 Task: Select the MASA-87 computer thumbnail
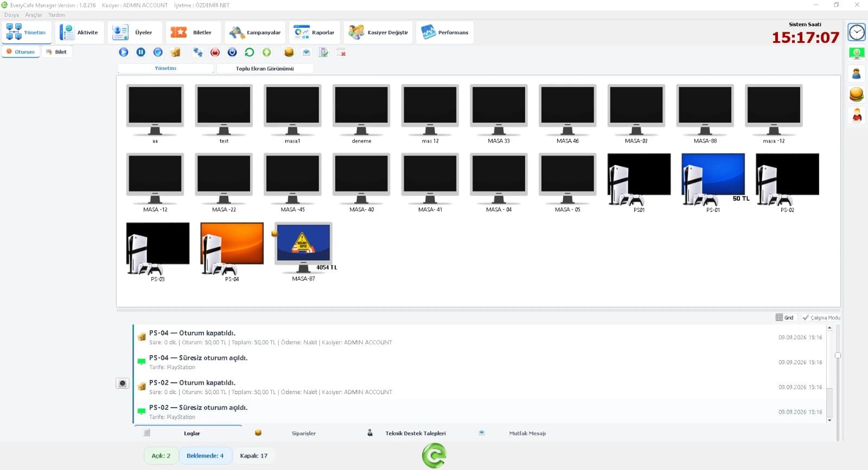[303, 252]
